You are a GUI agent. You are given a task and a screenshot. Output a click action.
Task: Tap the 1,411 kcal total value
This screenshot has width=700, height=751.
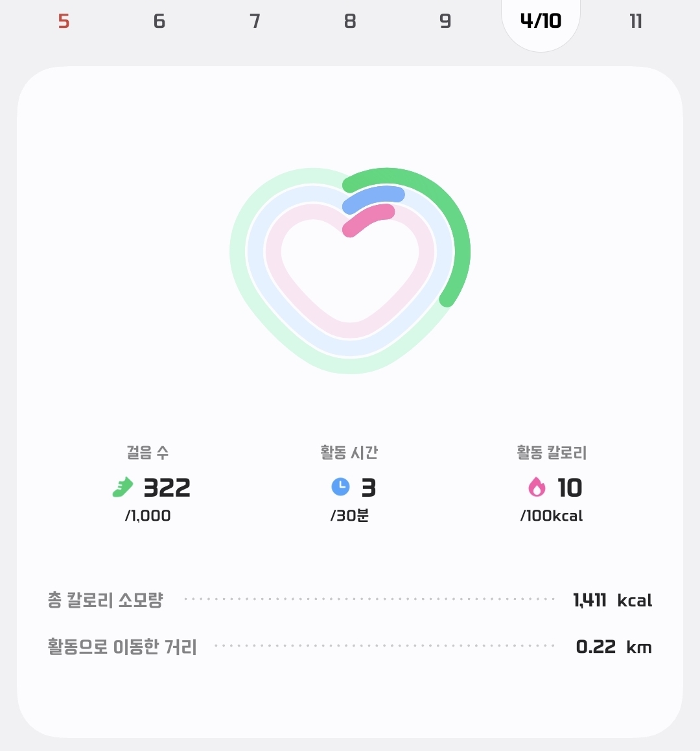(x=612, y=601)
